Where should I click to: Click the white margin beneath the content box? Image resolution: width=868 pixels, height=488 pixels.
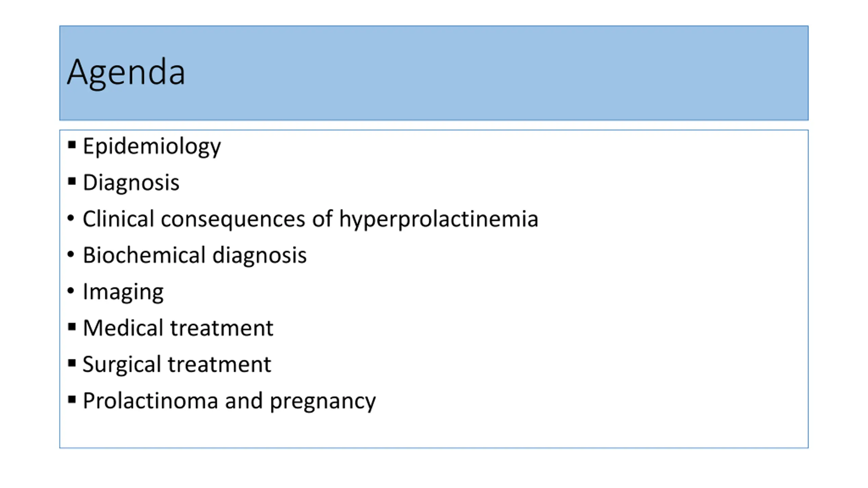coord(434,468)
